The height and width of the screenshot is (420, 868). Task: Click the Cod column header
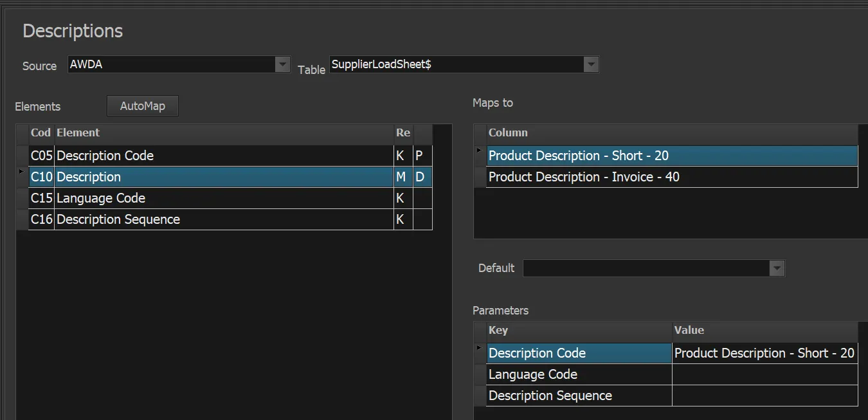tap(41, 133)
